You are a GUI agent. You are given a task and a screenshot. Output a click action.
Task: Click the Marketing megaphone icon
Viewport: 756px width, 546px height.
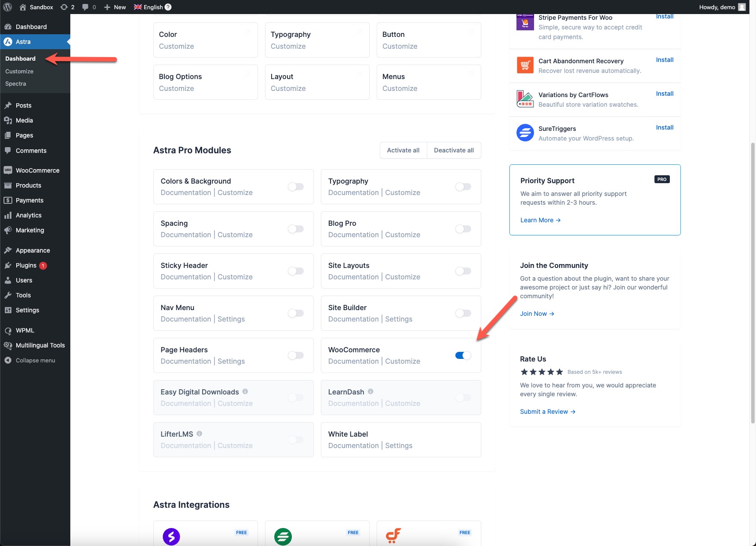tap(8, 230)
